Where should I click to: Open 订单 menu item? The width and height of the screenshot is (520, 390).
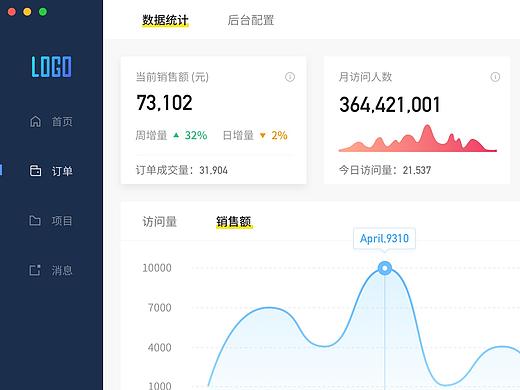point(62,171)
